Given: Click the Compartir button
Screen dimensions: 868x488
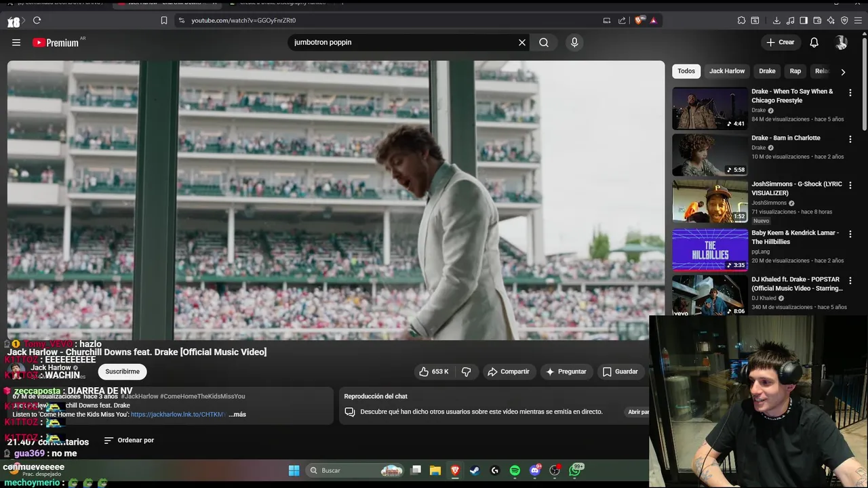Looking at the screenshot, I should point(509,371).
